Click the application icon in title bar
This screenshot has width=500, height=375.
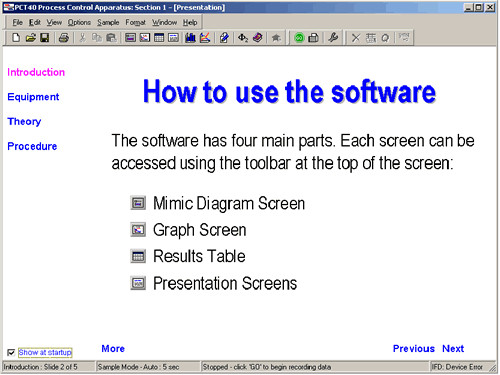click(x=9, y=7)
